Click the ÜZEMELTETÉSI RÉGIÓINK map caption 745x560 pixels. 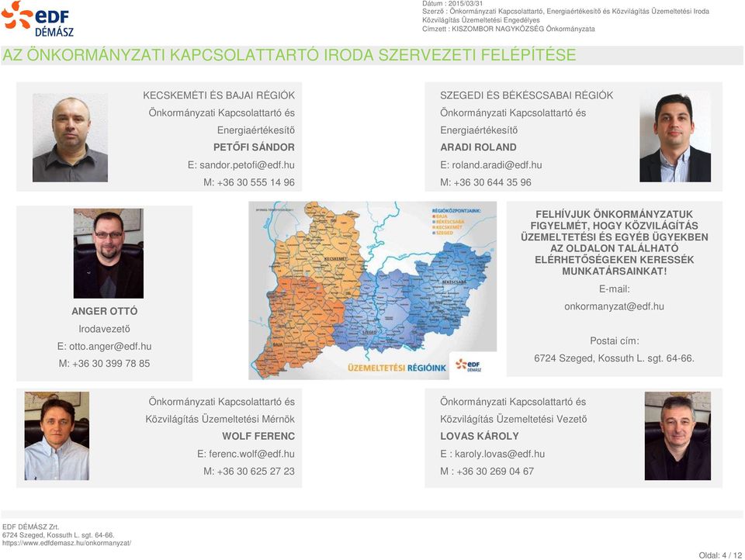397,368
